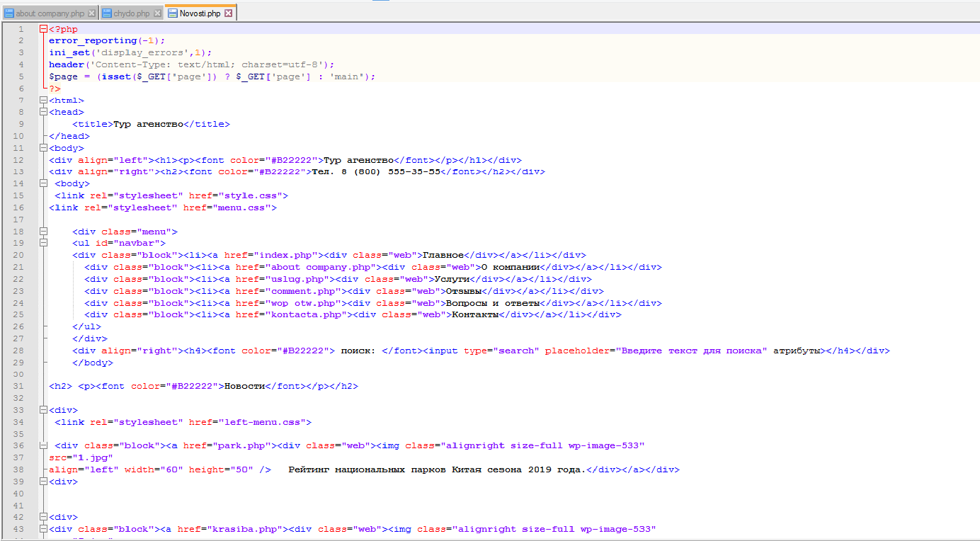The image size is (980, 541).
Task: Click the type="search" attribute on line 28
Action: tap(501, 351)
